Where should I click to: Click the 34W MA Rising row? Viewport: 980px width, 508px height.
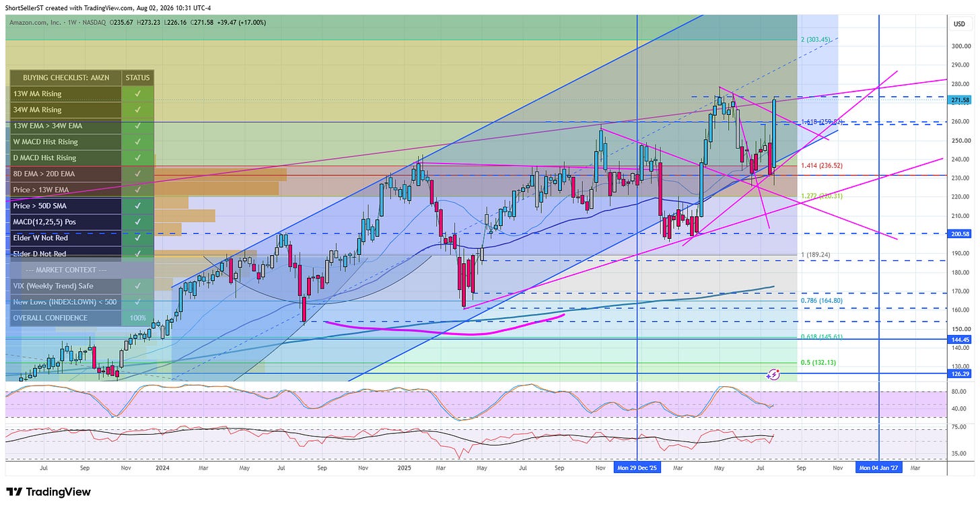[81, 110]
